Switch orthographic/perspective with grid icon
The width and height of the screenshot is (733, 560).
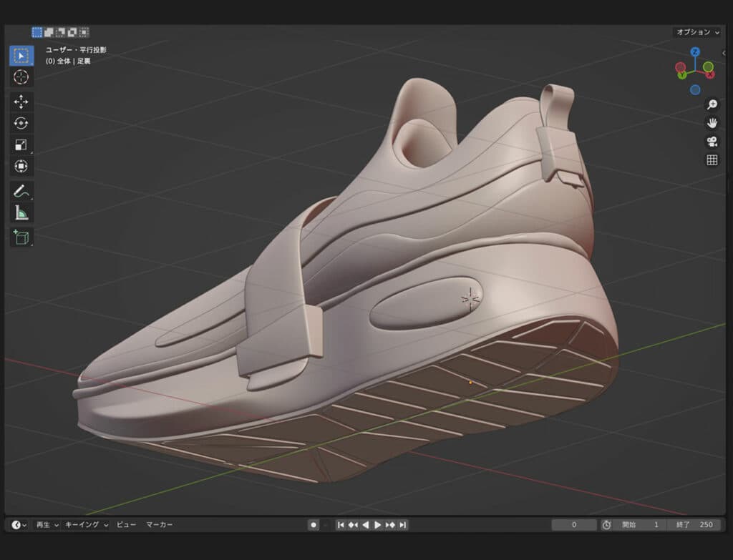coord(712,160)
